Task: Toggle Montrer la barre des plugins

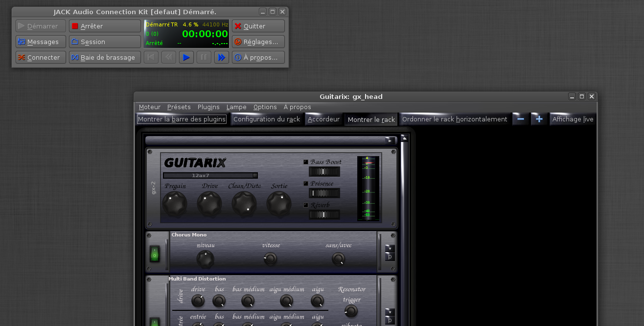Action: point(182,119)
